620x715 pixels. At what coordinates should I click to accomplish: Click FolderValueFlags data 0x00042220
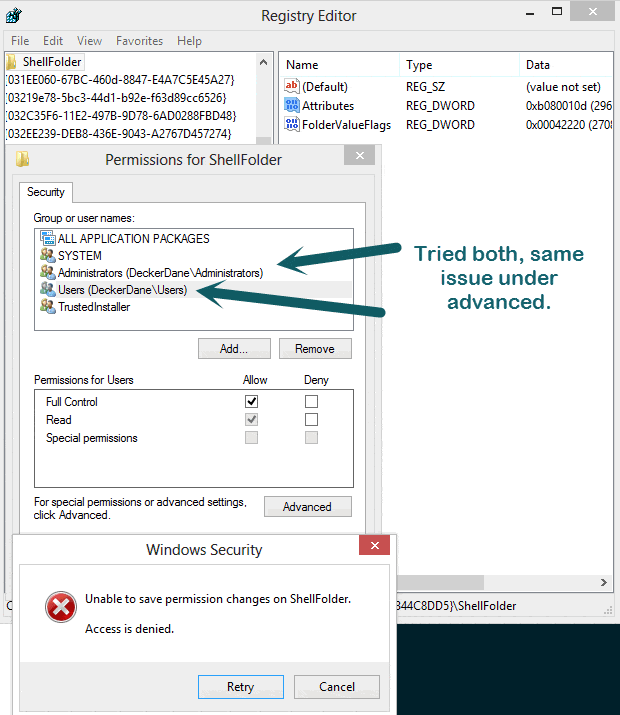coord(568,124)
